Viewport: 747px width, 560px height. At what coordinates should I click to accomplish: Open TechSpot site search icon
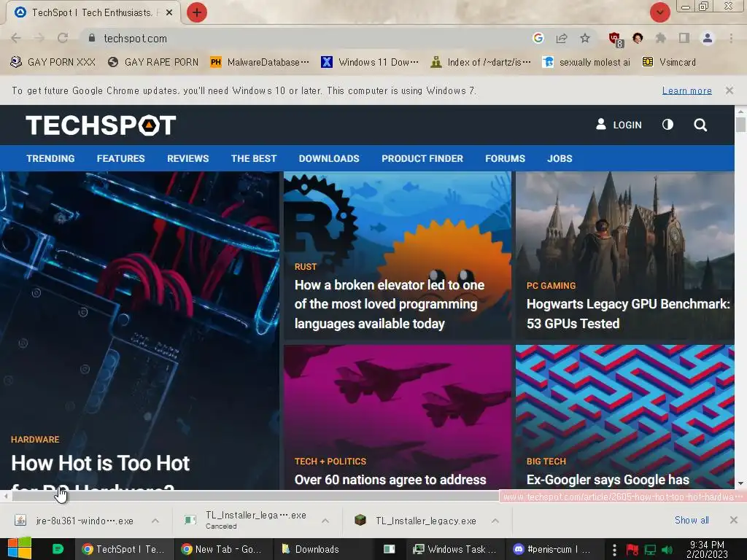point(700,125)
